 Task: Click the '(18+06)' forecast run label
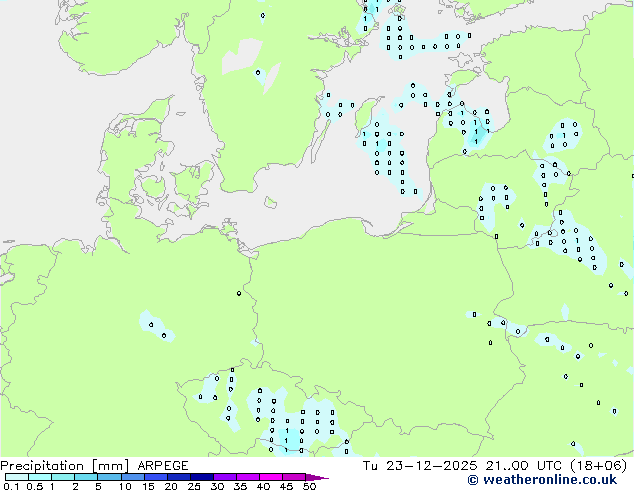[598, 466]
